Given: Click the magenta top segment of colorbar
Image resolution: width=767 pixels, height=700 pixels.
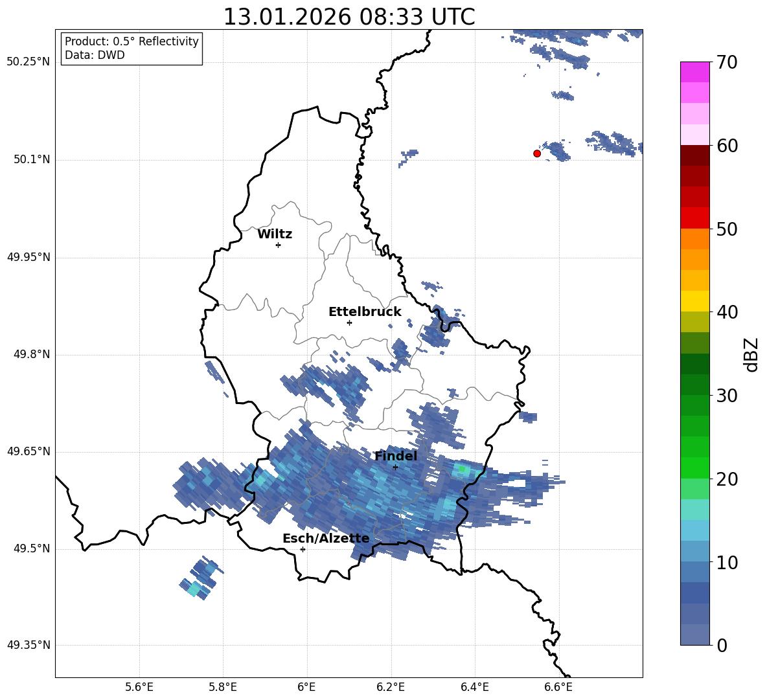Looking at the screenshot, I should click(694, 73).
